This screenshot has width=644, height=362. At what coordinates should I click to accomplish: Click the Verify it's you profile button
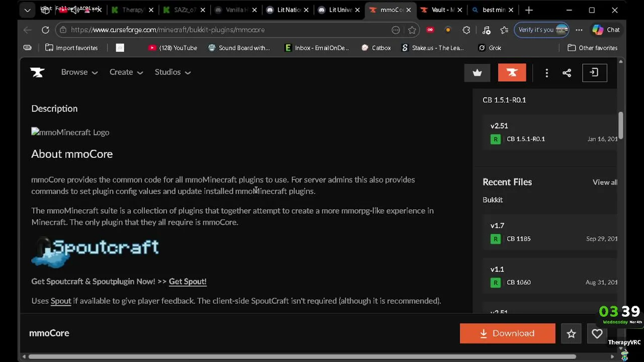click(543, 30)
